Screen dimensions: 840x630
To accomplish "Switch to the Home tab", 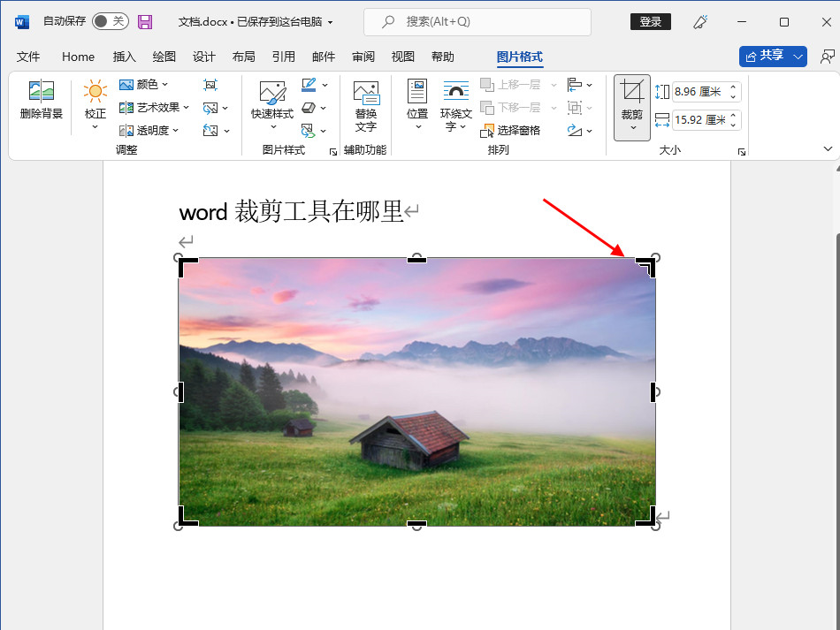I will pos(78,57).
